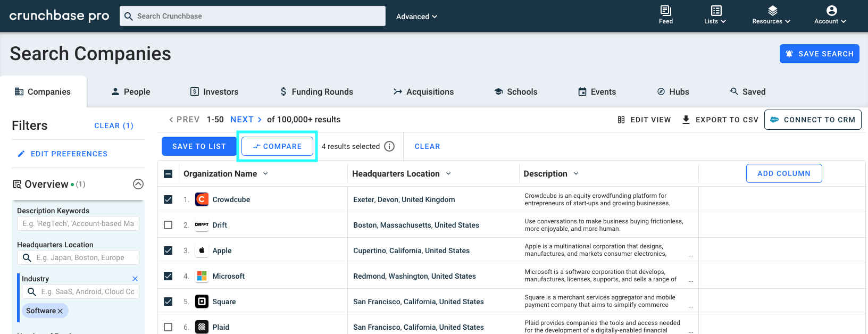This screenshot has height=334, width=868.
Task: Open Headquarters Location column dropdown arrow
Action: click(x=448, y=174)
